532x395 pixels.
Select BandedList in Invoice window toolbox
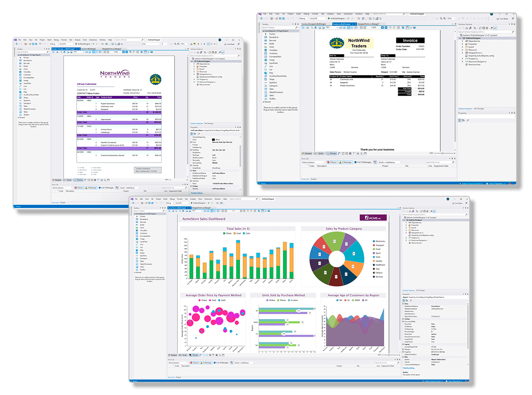click(273, 37)
